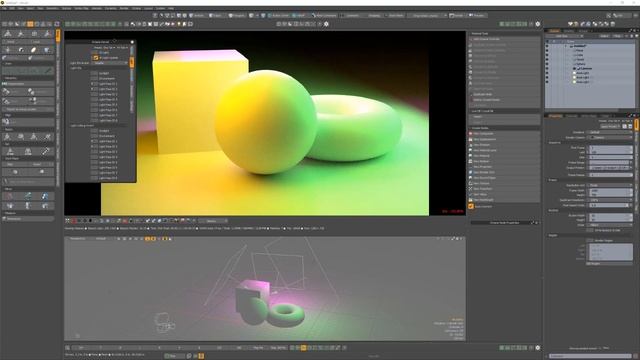
Task: Switch to the Items tab in scene panel
Action: click(554, 31)
